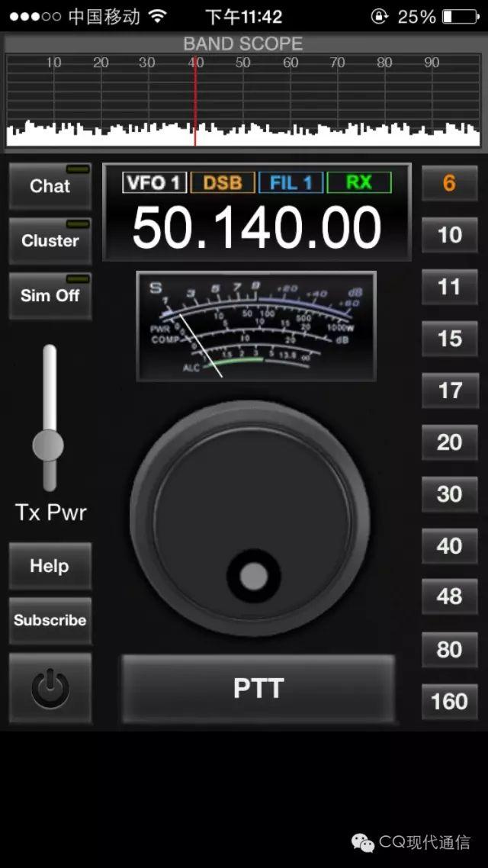The height and width of the screenshot is (868, 488).
Task: Select the 17 meter band
Action: (449, 391)
